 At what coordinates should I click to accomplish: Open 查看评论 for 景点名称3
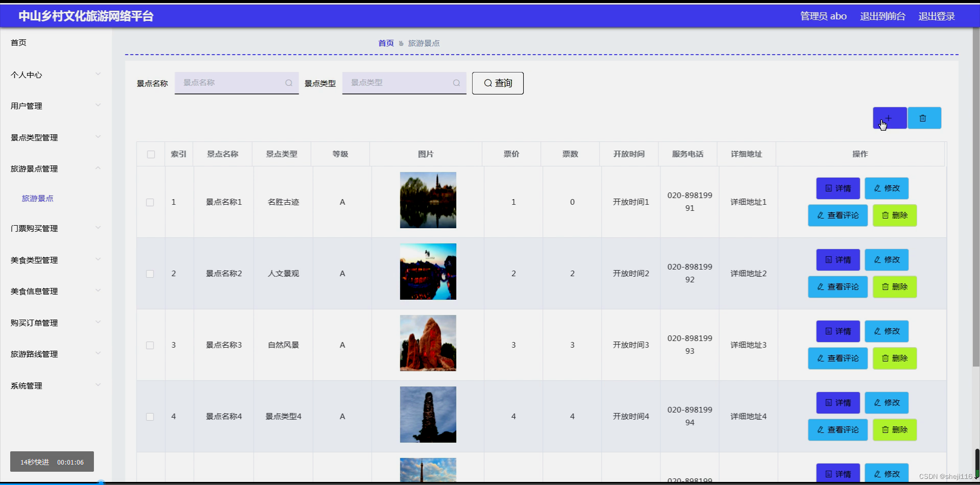(837, 358)
